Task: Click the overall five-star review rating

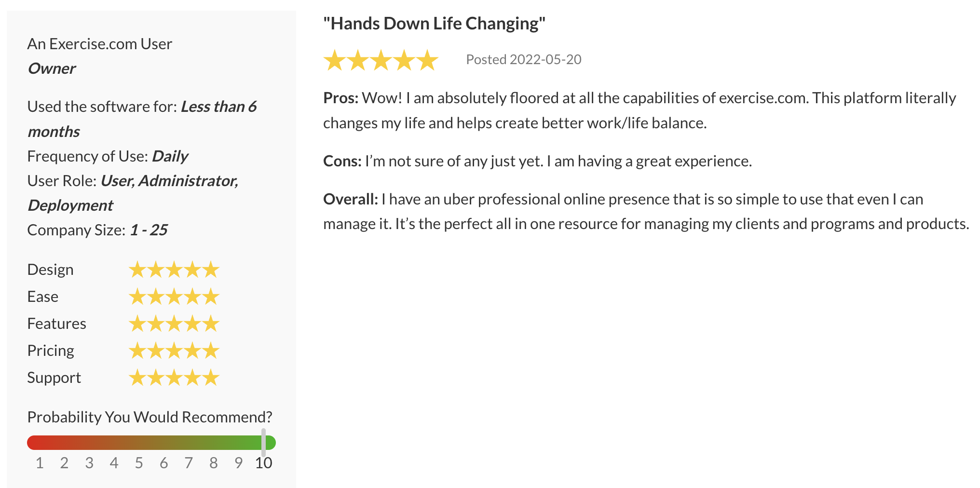Action: click(x=381, y=60)
